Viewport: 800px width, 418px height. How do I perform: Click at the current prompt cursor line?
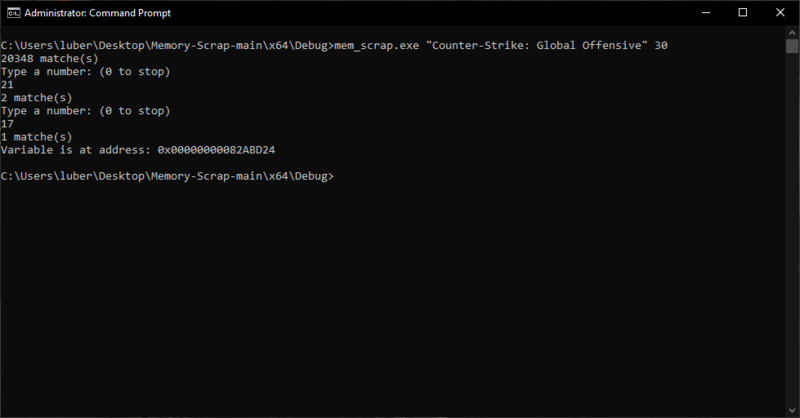[x=167, y=176]
